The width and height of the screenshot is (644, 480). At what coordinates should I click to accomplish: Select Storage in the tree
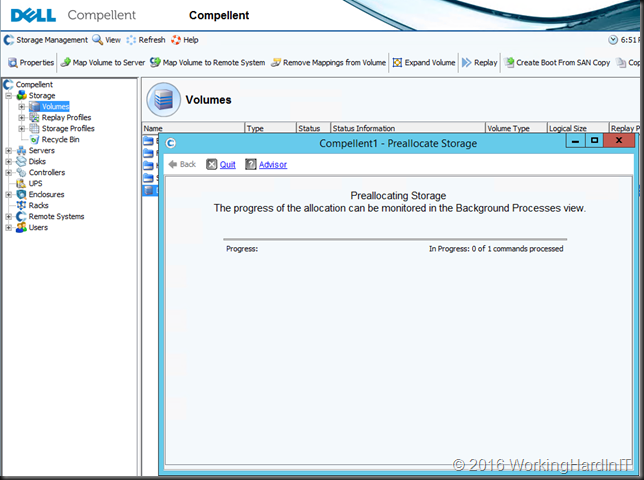coord(41,96)
